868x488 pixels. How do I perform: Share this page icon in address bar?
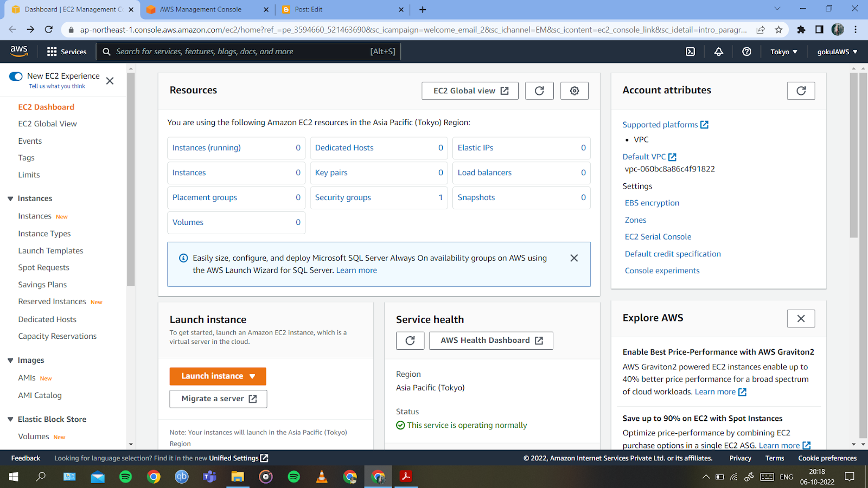(x=761, y=30)
